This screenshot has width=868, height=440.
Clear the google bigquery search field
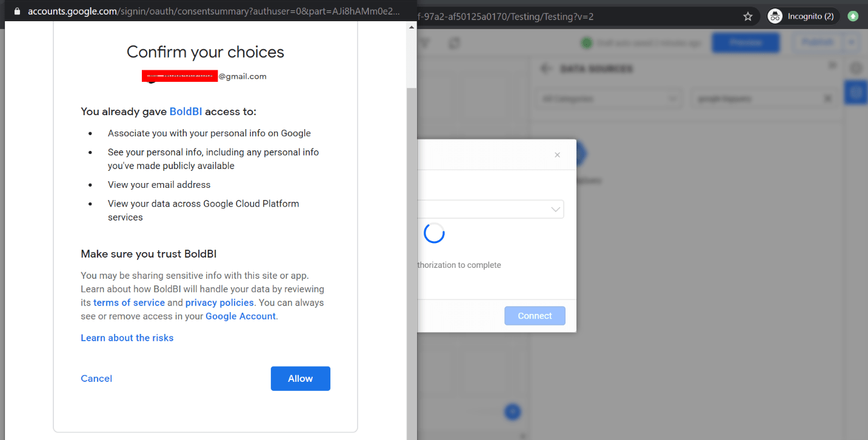pos(828,98)
